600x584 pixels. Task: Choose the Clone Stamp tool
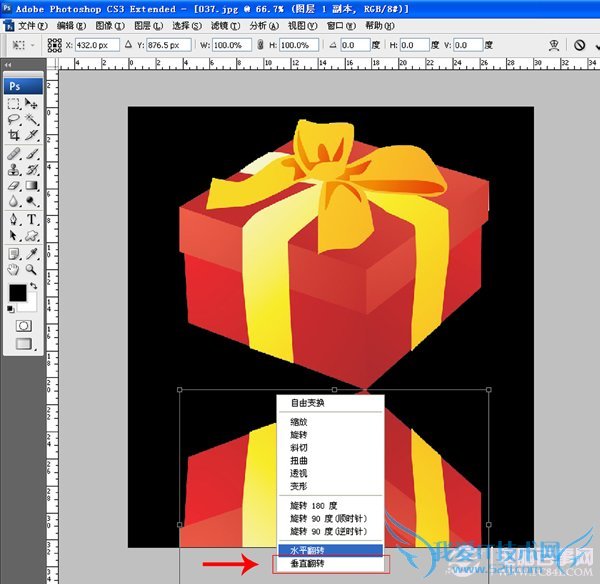point(14,170)
